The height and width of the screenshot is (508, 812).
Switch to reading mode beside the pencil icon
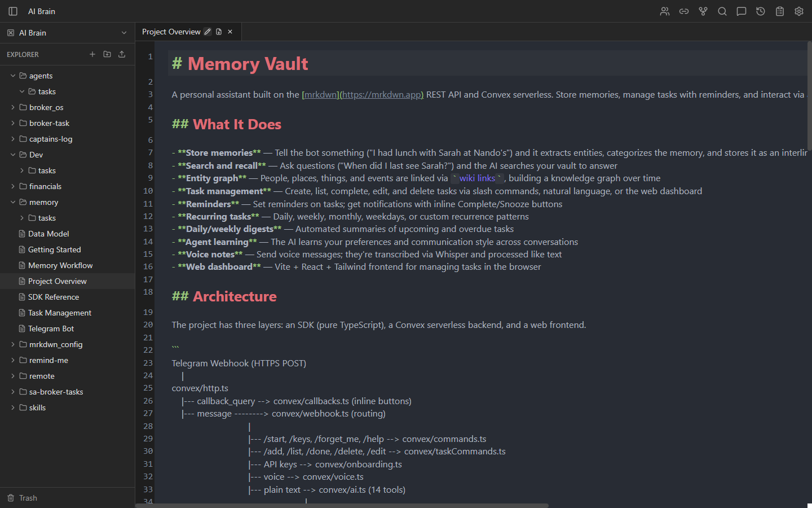(x=219, y=32)
